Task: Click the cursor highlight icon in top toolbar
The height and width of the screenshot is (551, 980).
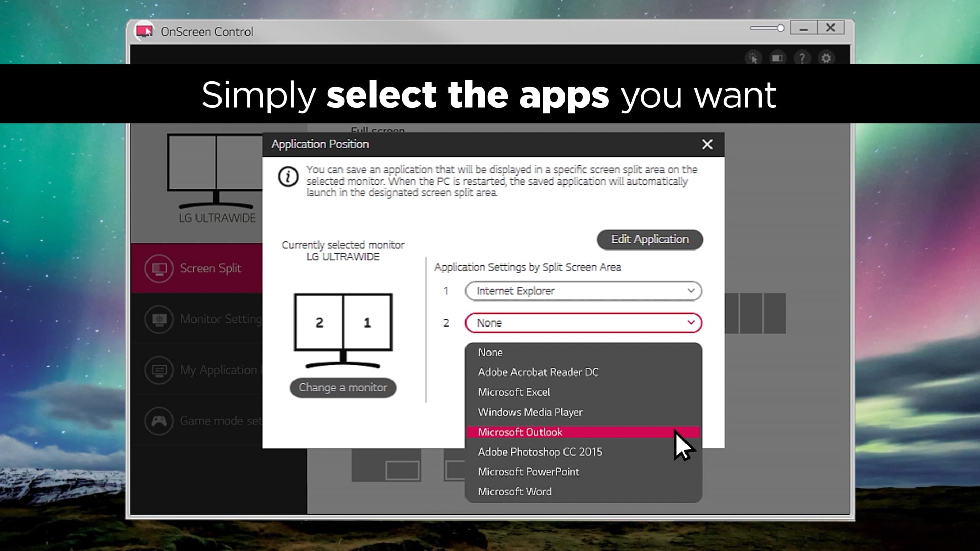Action: click(x=753, y=58)
